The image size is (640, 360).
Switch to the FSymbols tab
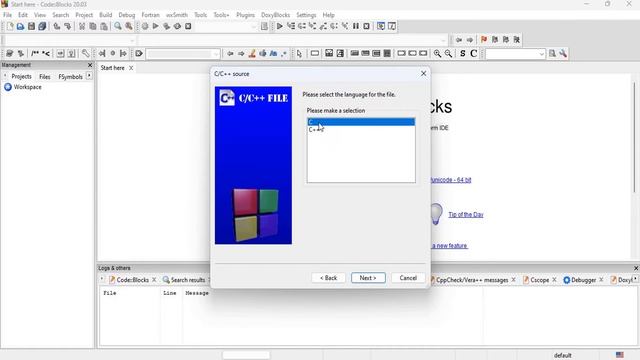pyautogui.click(x=70, y=76)
